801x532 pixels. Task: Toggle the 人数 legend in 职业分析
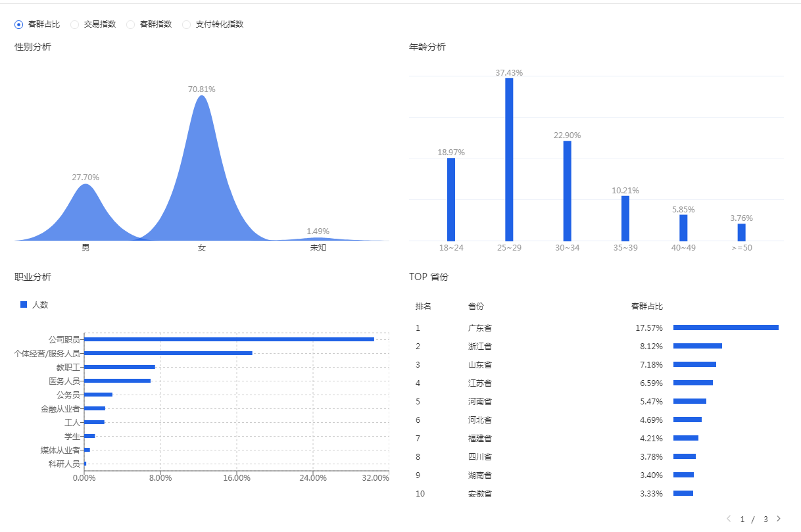(34, 304)
